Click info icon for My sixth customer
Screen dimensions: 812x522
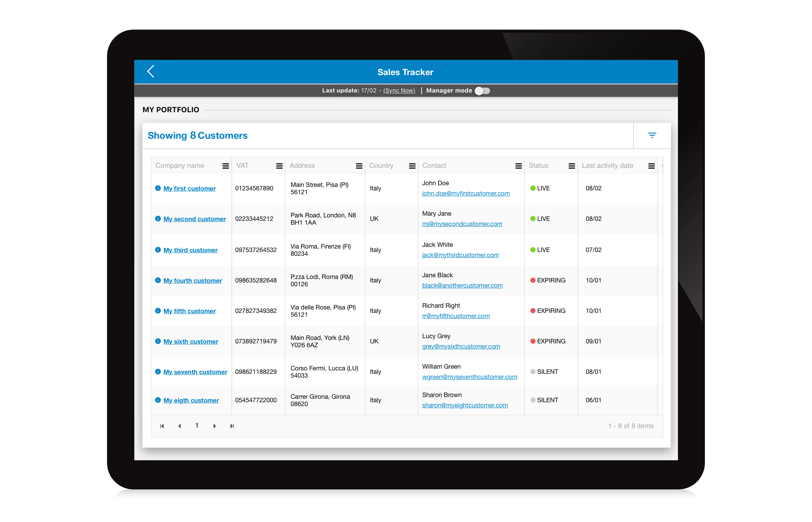pyautogui.click(x=158, y=341)
